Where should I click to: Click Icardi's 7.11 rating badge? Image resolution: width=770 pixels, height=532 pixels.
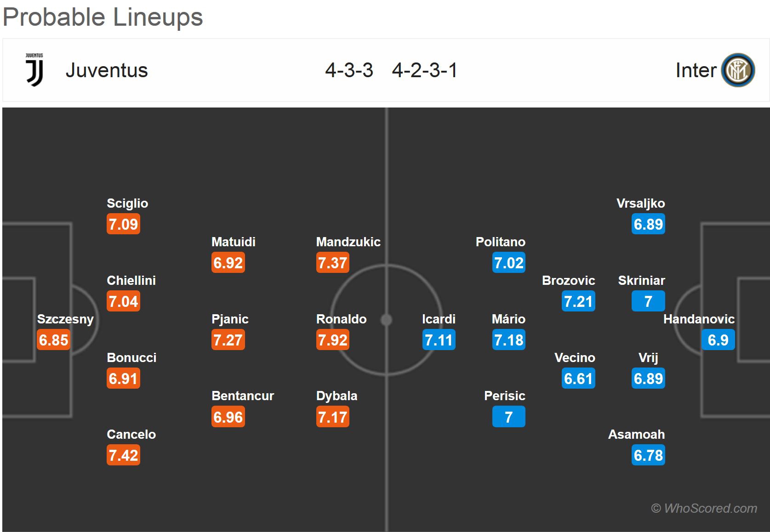coord(439,340)
